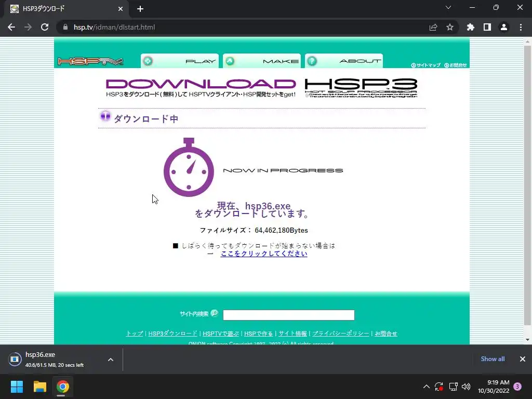Click the page vertical scrollbar
The image size is (532, 399).
[x=527, y=185]
